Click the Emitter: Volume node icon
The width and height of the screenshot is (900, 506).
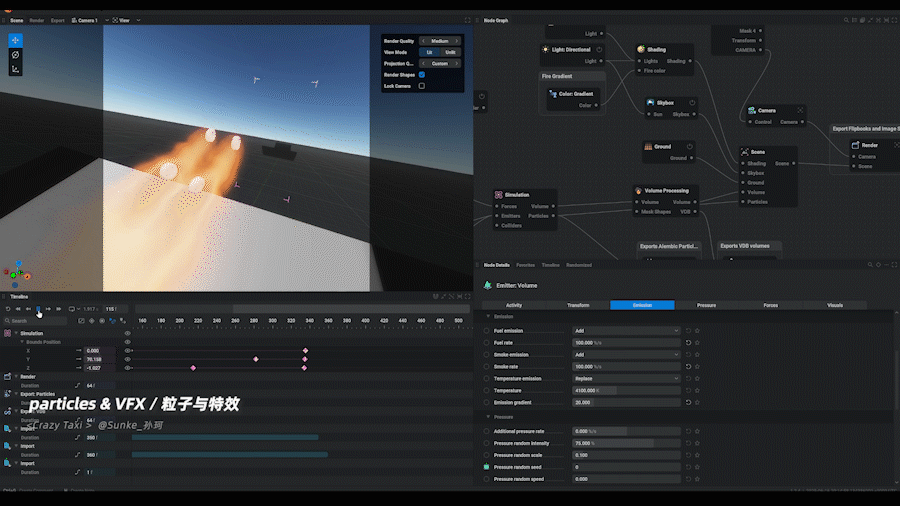click(487, 285)
